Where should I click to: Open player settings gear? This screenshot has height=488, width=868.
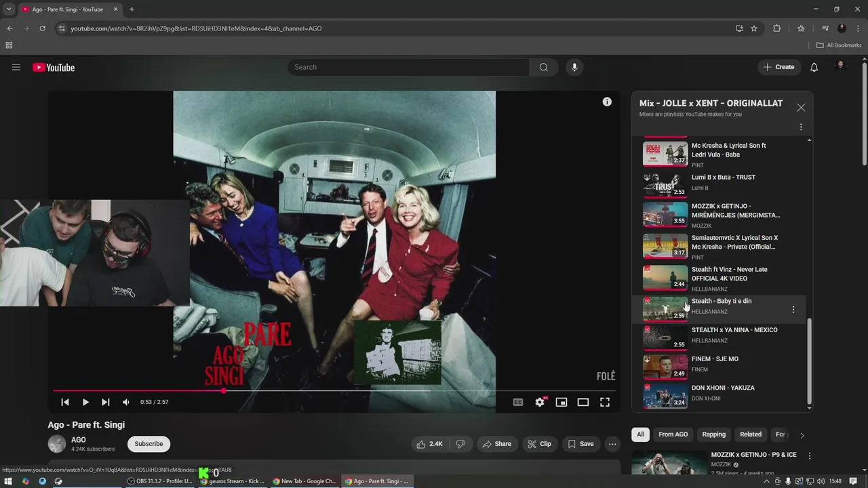click(540, 402)
